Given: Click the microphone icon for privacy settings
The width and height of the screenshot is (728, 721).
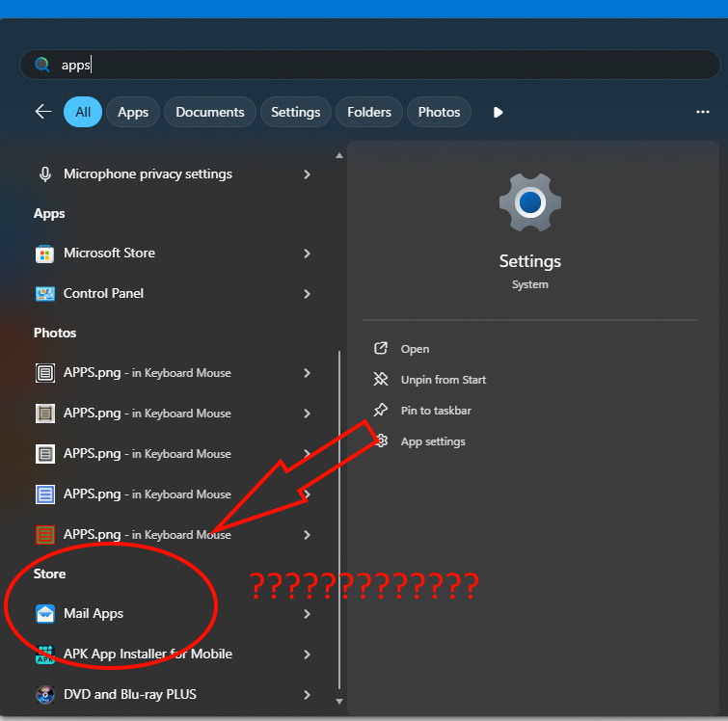Looking at the screenshot, I should pos(45,174).
